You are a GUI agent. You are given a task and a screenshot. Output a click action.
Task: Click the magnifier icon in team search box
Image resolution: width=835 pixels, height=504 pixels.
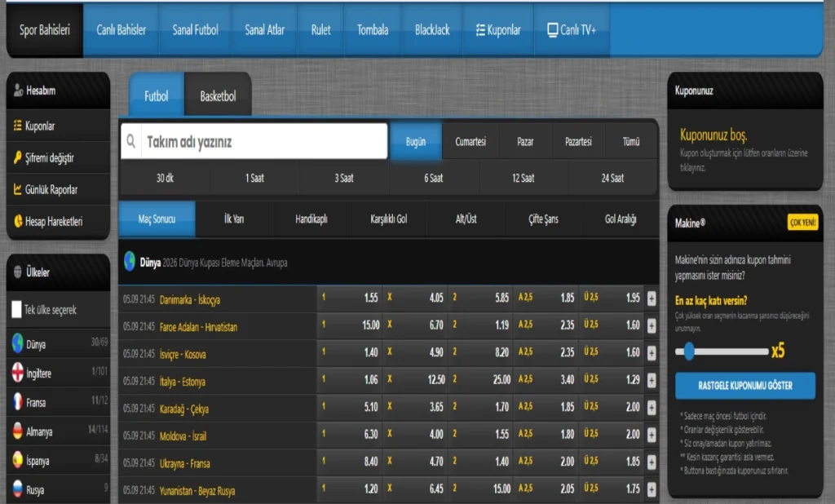coord(131,142)
